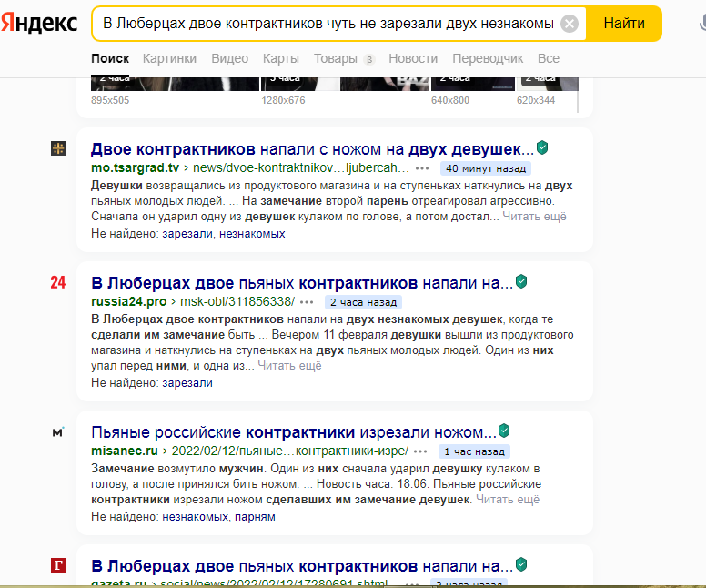
Task: Clear the search query with the X icon
Action: click(570, 24)
